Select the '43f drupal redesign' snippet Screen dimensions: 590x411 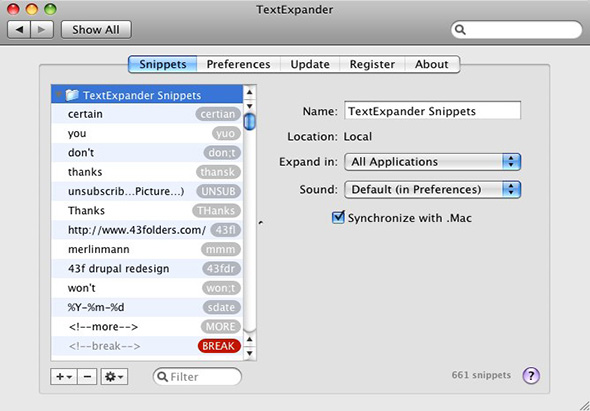(x=147, y=268)
